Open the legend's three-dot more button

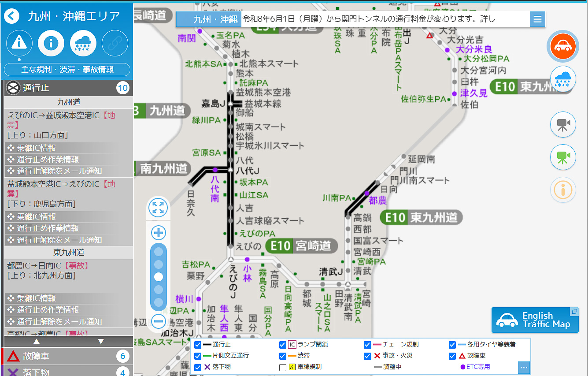click(x=524, y=367)
